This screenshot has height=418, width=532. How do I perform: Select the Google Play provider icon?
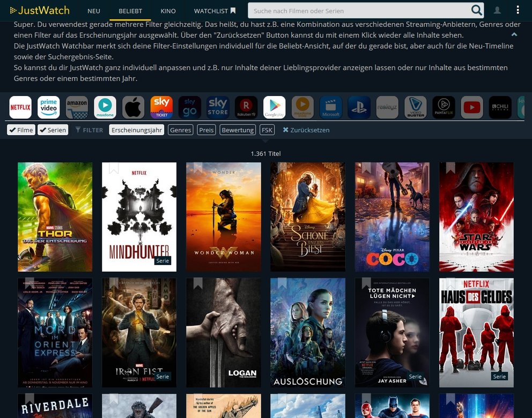coord(275,107)
